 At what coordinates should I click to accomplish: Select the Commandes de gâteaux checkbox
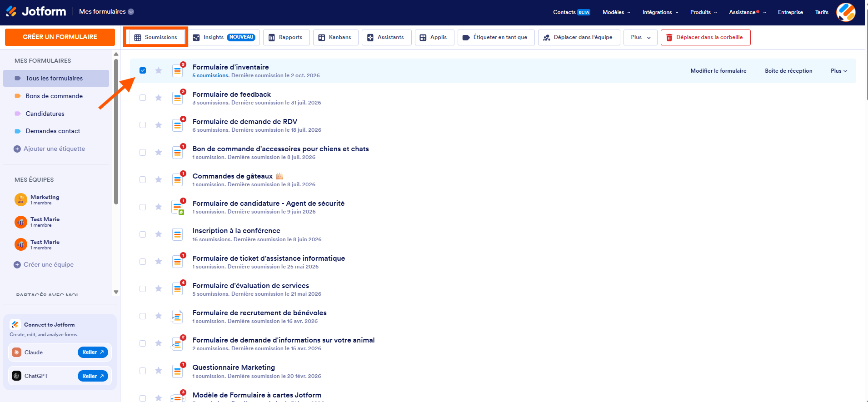click(x=143, y=179)
